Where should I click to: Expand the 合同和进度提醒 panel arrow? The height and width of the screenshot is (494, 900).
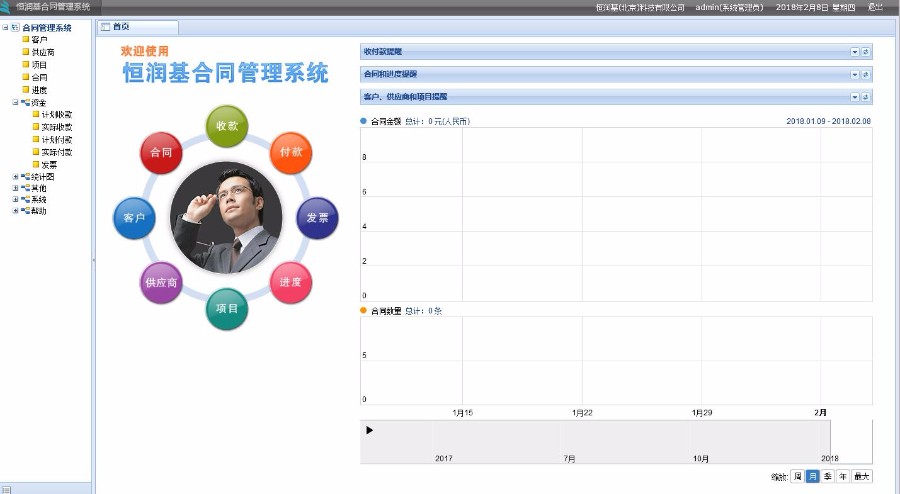[x=855, y=75]
